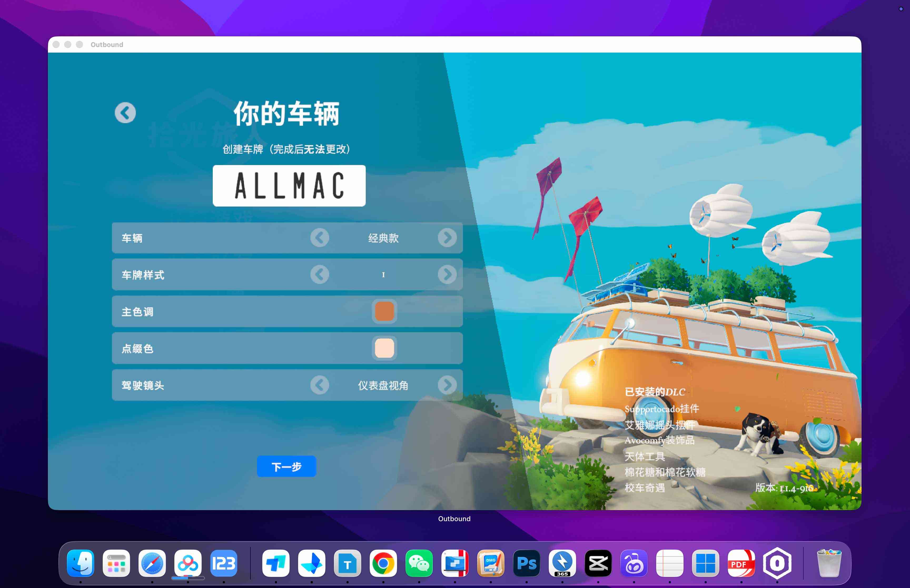Click the Avocomfy装饰品 DLC entry
The width and height of the screenshot is (910, 588).
[x=660, y=440]
